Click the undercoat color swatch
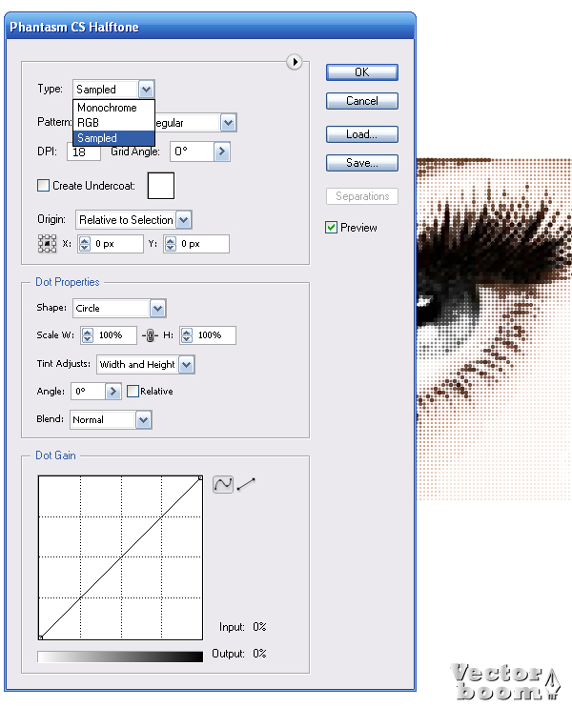This screenshot has width=572, height=728. (x=161, y=186)
